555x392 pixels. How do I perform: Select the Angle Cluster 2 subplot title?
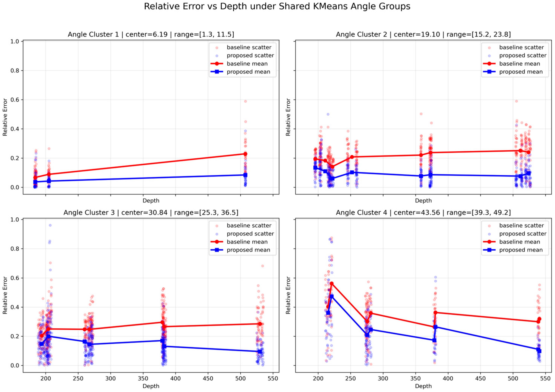423,35
